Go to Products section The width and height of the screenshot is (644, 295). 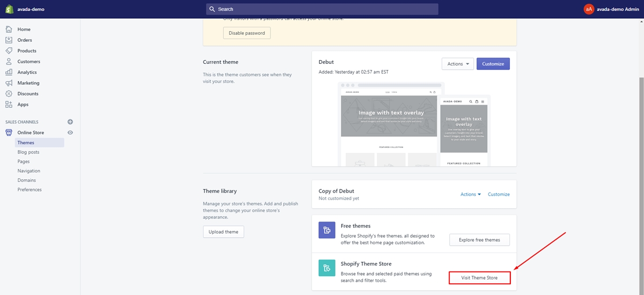[27, 50]
